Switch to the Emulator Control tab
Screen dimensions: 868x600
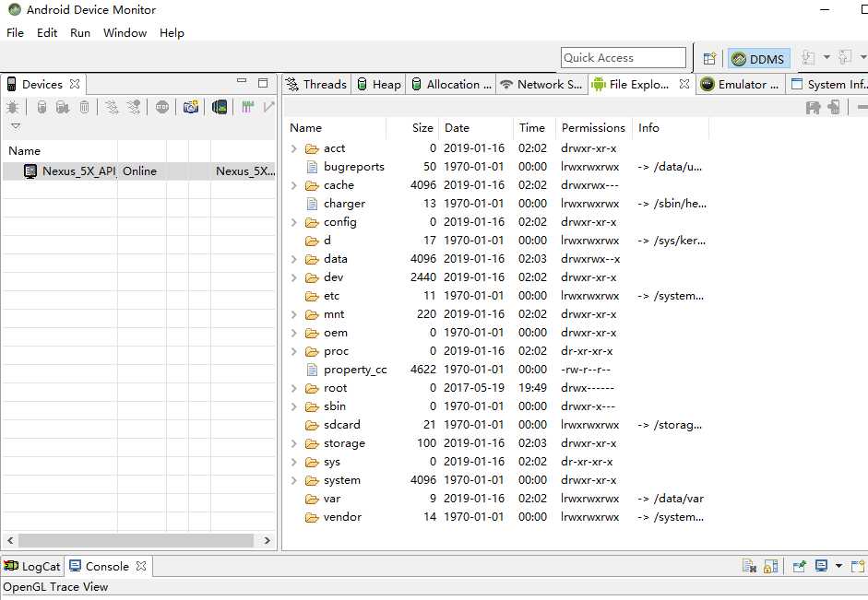click(740, 84)
